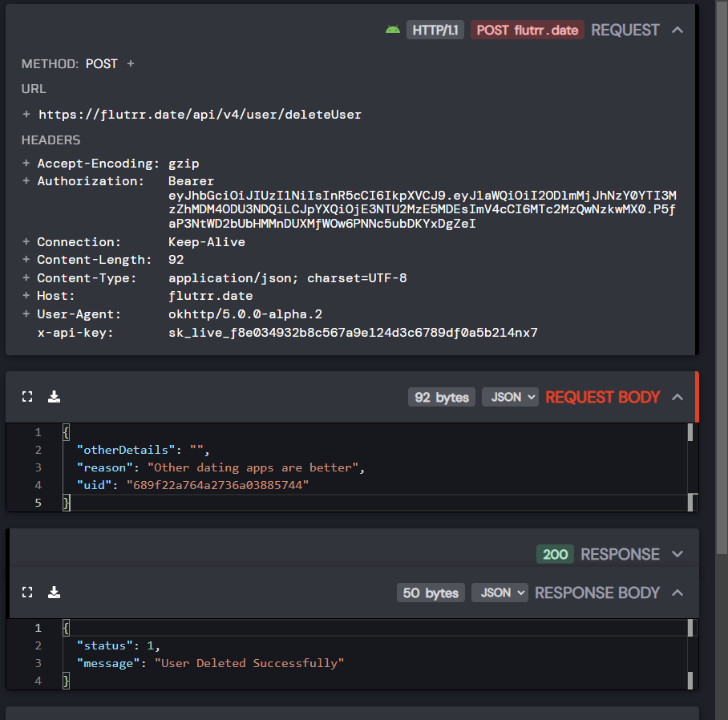
Task: Expand the Connection header
Action: tap(26, 242)
